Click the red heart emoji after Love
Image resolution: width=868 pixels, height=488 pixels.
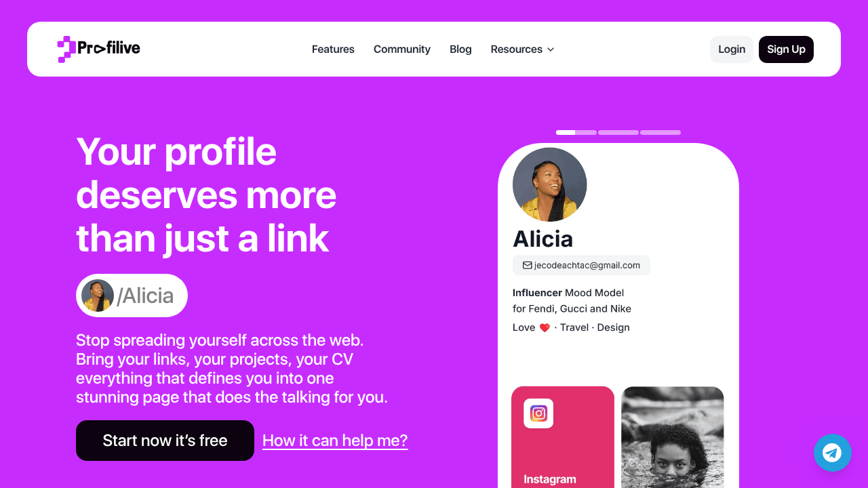[545, 328]
